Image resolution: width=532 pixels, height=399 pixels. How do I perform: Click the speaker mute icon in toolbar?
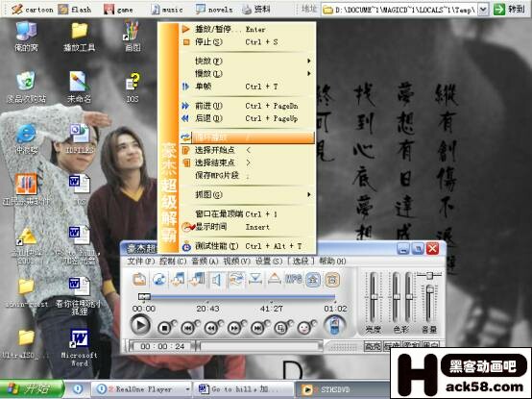click(216, 280)
